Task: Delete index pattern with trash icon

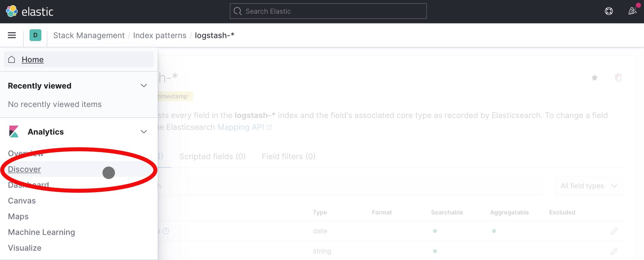Action: (618, 78)
